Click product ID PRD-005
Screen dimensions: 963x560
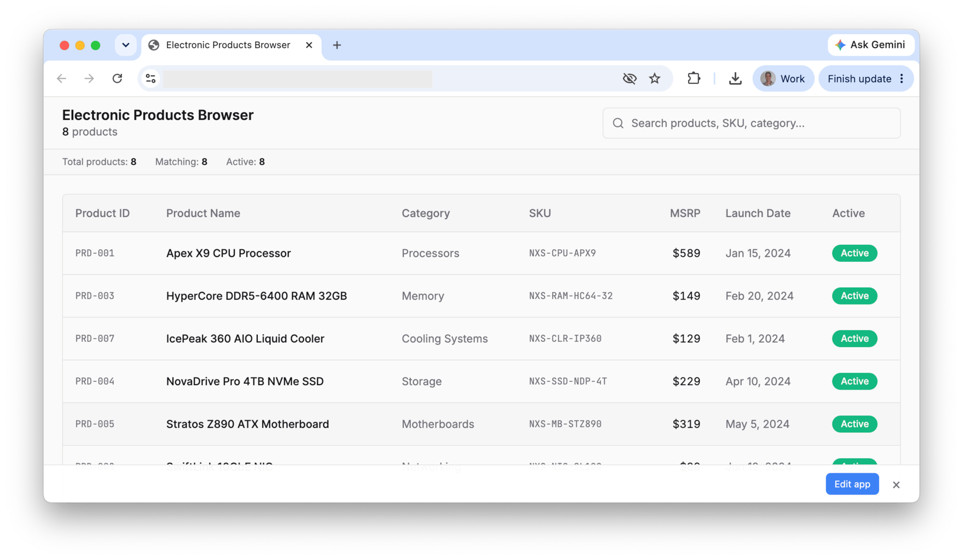(x=95, y=424)
